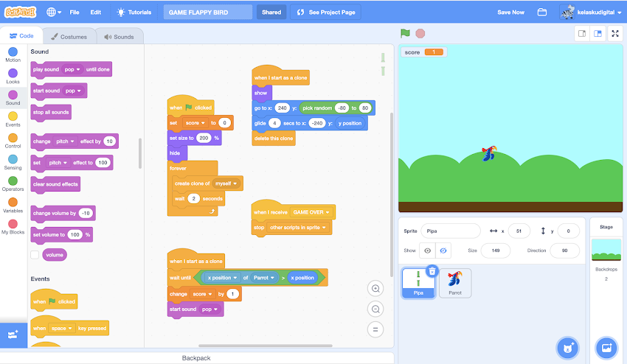Open pitch dropdown in set effect block
Viewport: 627px width, 364px height.
(x=58, y=163)
